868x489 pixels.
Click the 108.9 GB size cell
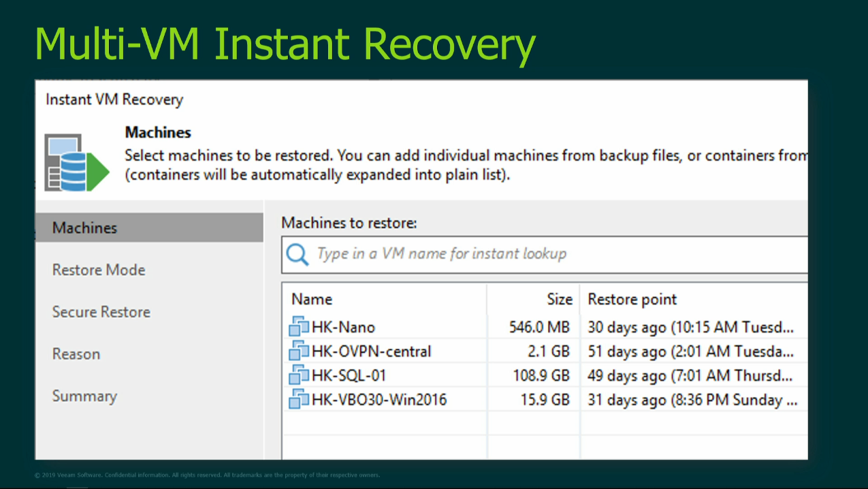(x=541, y=375)
